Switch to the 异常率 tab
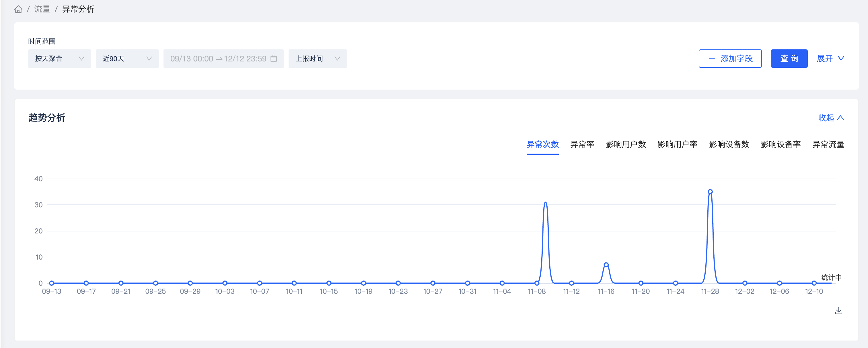This screenshot has width=868, height=348. 582,144
